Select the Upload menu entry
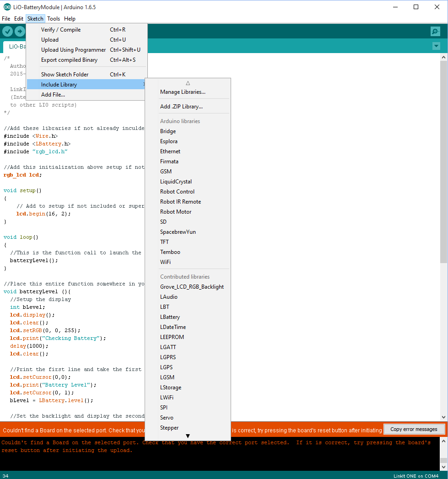 [x=87, y=40]
